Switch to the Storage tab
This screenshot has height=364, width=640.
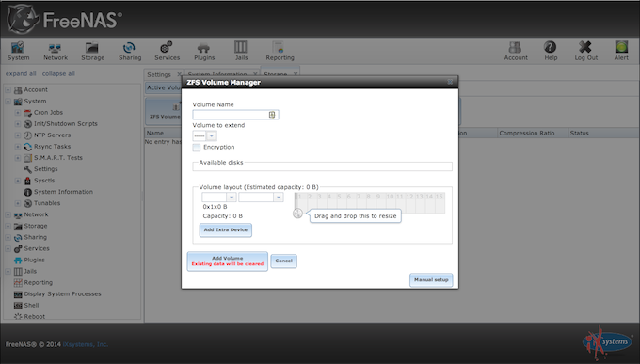coord(276,74)
